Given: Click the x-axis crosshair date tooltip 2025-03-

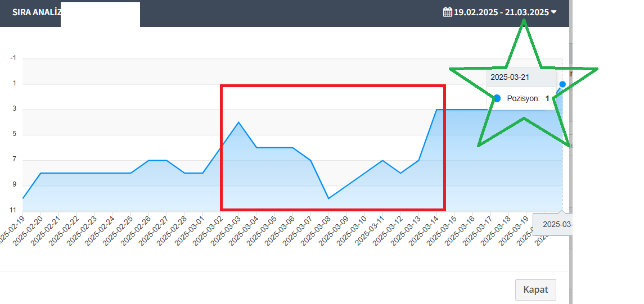Looking at the screenshot, I should coord(552,224).
